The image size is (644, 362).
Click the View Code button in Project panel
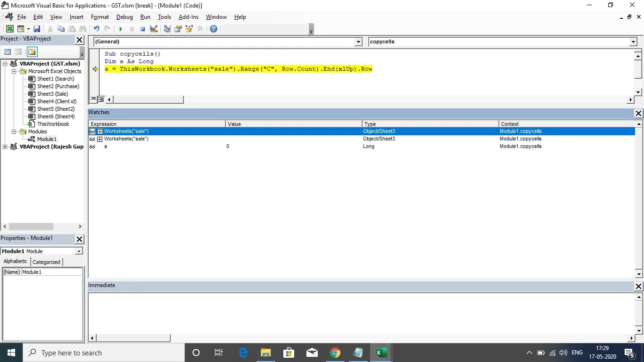tap(8, 52)
